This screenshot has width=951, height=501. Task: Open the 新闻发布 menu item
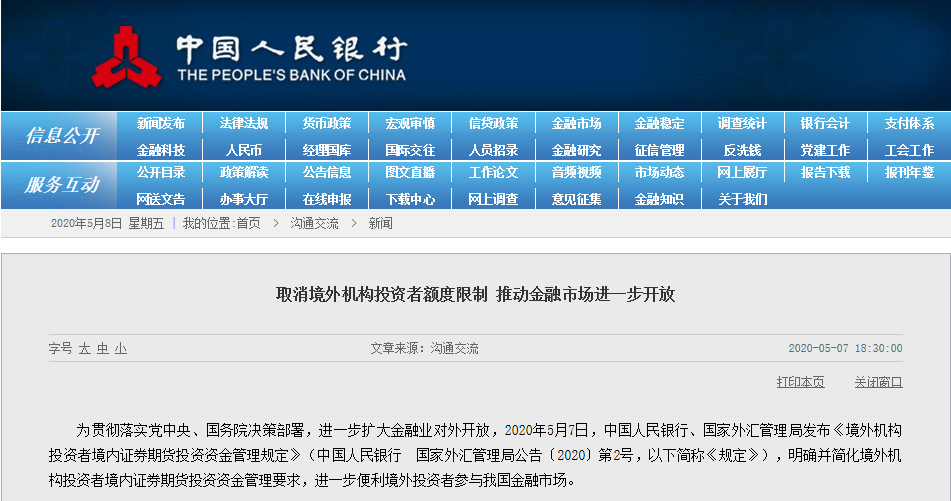(x=161, y=123)
